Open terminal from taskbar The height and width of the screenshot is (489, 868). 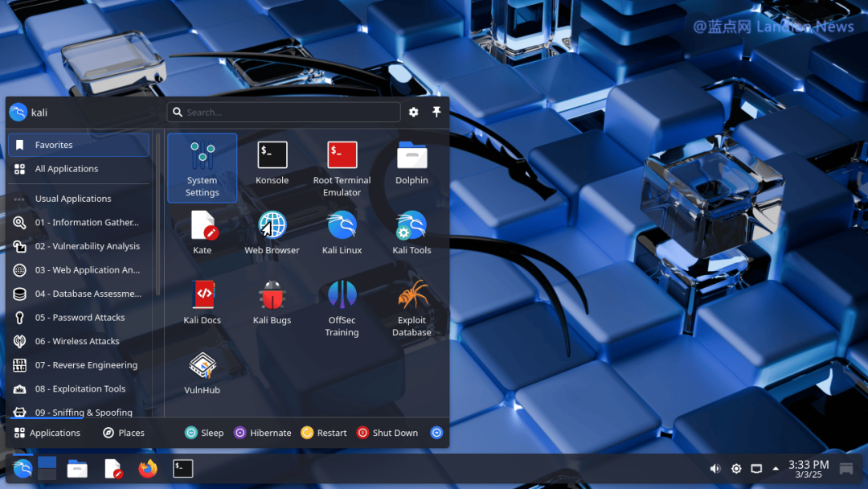tap(182, 469)
